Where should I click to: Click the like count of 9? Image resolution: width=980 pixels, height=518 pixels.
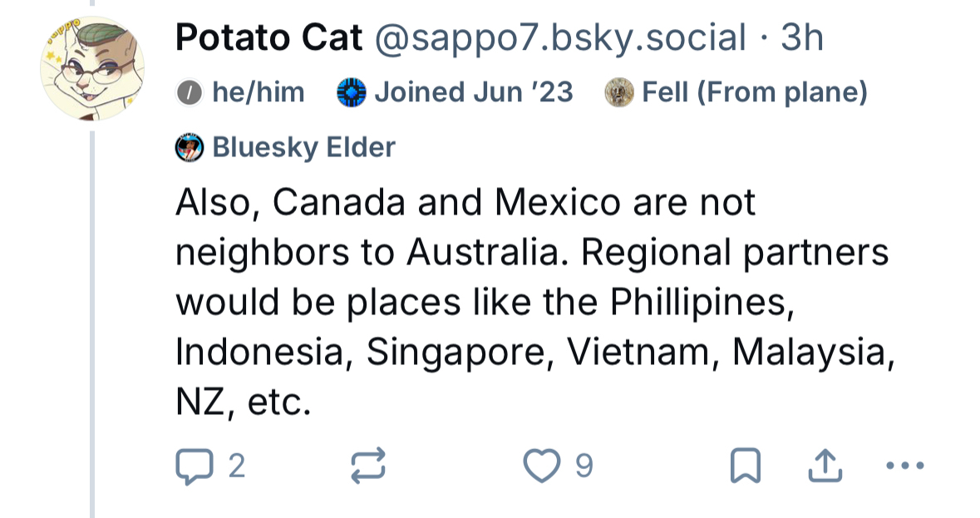pyautogui.click(x=584, y=466)
